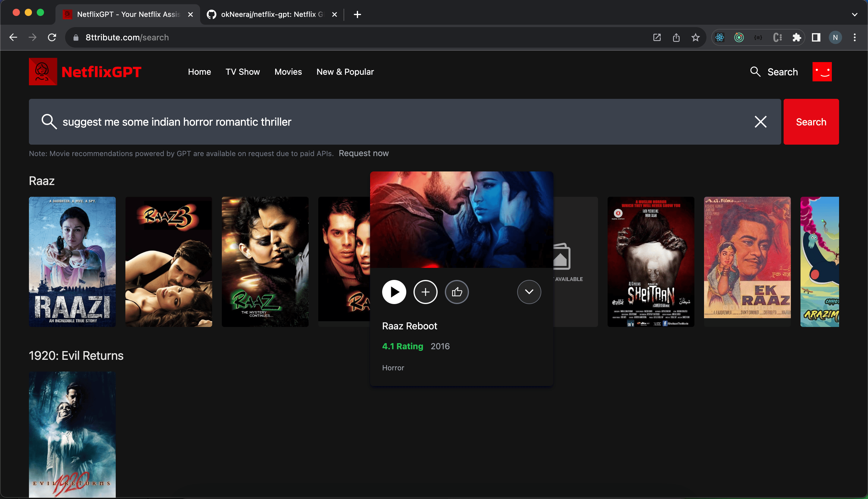The width and height of the screenshot is (868, 499).
Task: Clear the search query with X icon
Action: 760,122
